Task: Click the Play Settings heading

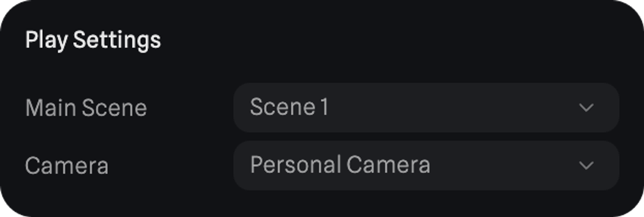Action: click(x=93, y=40)
